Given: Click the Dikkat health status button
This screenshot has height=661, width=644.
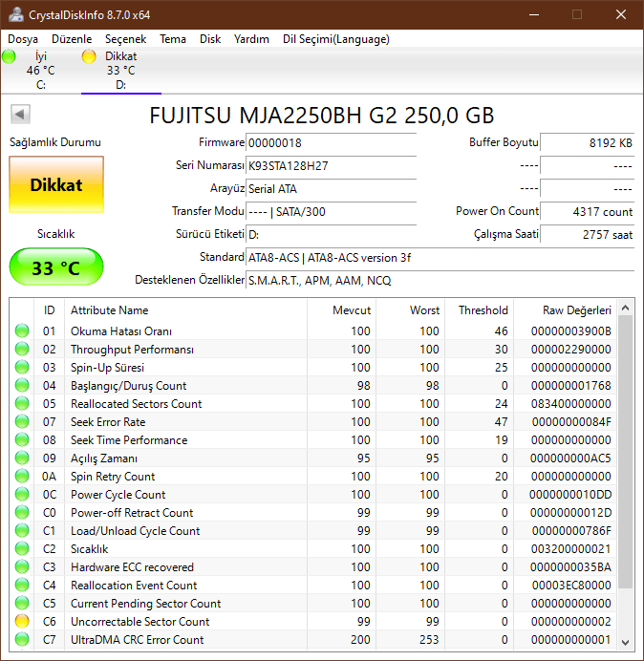Looking at the screenshot, I should [56, 184].
